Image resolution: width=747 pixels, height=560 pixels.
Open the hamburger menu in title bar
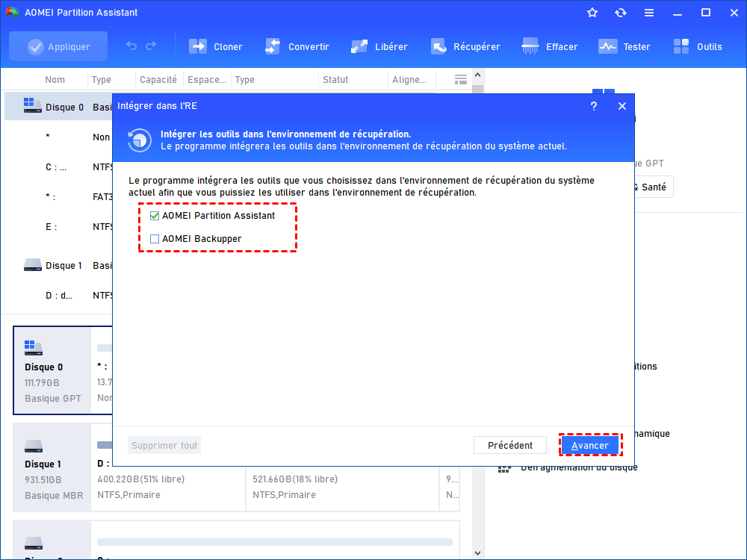click(x=649, y=13)
